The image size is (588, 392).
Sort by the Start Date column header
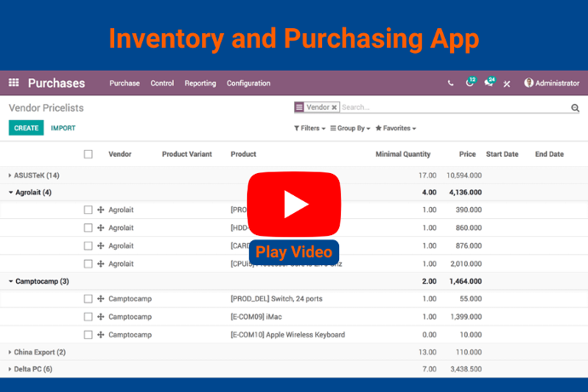tap(502, 154)
